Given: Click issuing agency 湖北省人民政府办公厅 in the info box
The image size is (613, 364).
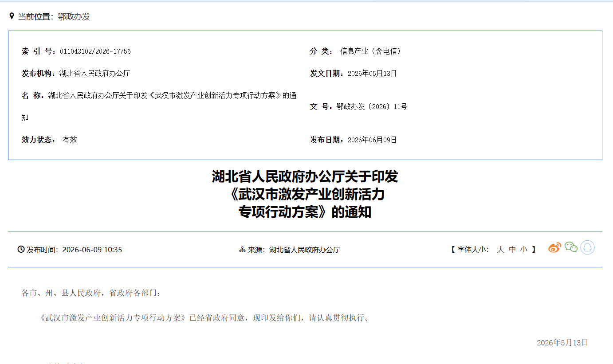Looking at the screenshot, I should coord(95,74).
